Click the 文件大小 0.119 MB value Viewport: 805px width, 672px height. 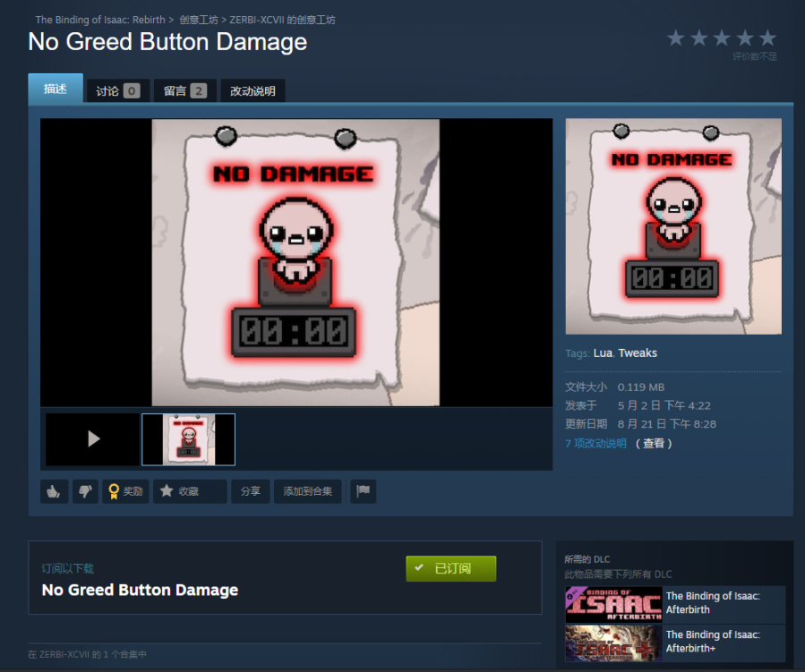point(641,387)
